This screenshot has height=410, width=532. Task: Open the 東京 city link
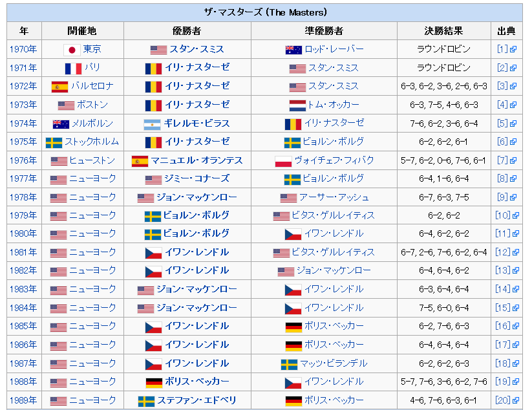92,49
